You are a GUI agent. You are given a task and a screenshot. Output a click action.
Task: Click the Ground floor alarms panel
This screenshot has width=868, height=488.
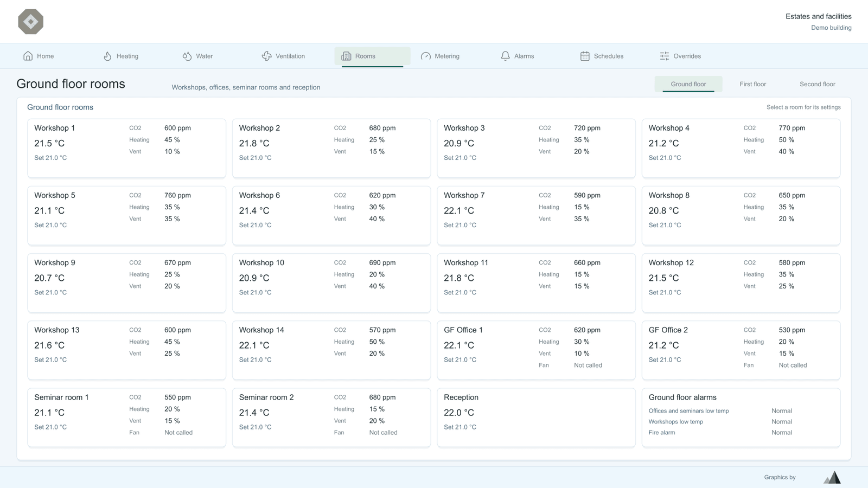[741, 417]
